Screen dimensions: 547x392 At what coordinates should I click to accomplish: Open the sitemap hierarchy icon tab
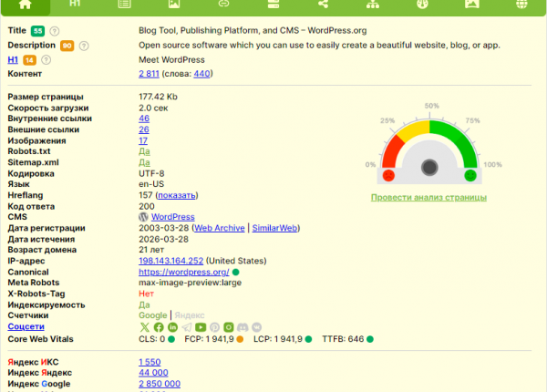[x=371, y=5]
